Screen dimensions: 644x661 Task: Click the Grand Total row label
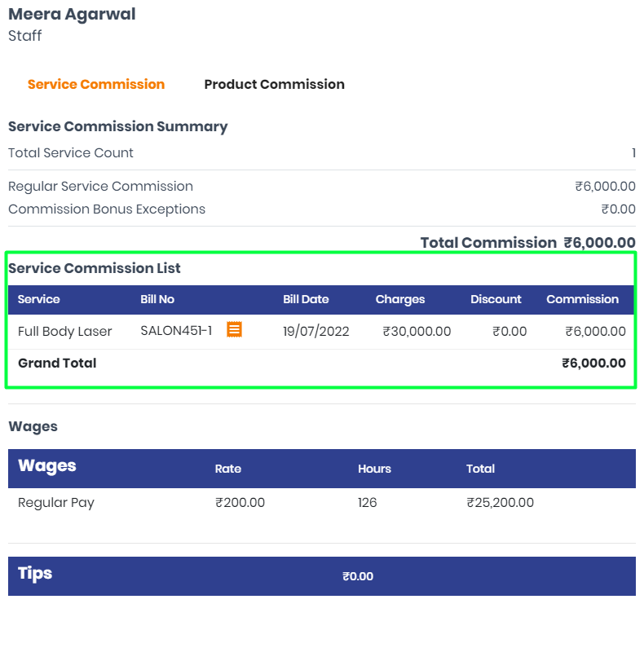coord(57,363)
